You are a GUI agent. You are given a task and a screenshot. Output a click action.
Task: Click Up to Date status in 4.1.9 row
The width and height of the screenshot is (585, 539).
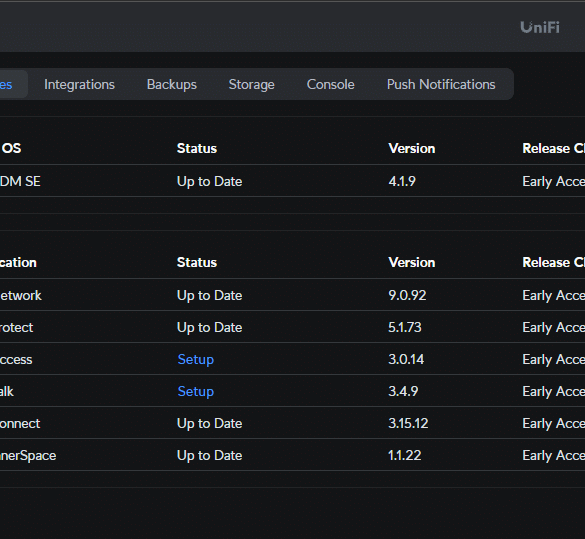210,182
